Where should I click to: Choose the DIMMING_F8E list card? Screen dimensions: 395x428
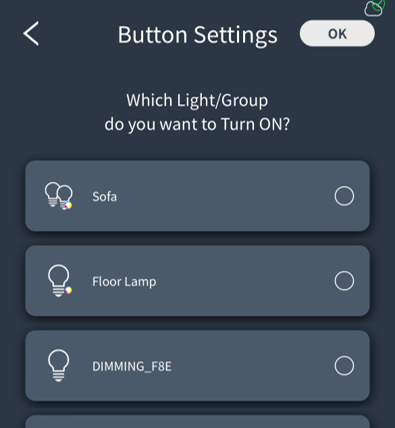[x=197, y=366]
